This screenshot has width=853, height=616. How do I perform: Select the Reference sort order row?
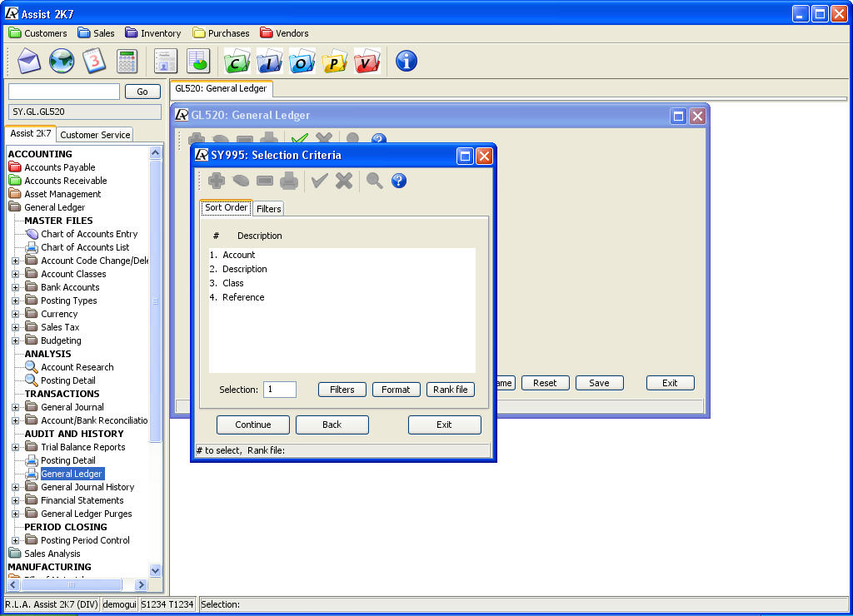[342, 297]
